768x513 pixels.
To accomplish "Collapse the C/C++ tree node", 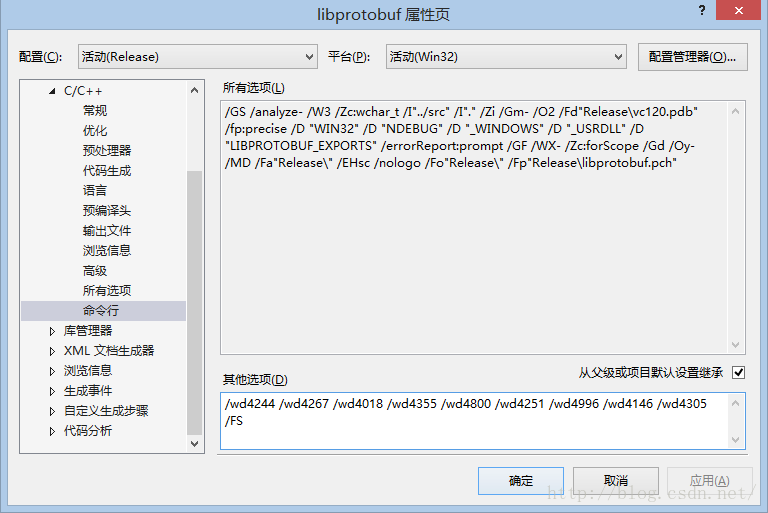I will pos(52,91).
